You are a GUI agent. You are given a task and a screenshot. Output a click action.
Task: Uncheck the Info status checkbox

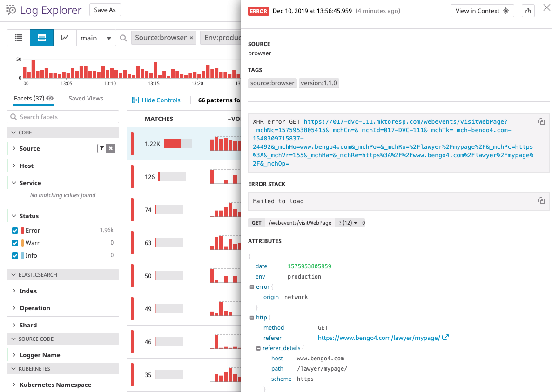[x=15, y=256]
